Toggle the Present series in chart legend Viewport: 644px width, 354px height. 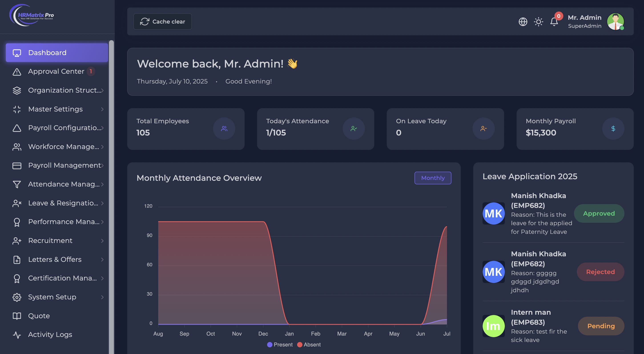(x=280, y=344)
